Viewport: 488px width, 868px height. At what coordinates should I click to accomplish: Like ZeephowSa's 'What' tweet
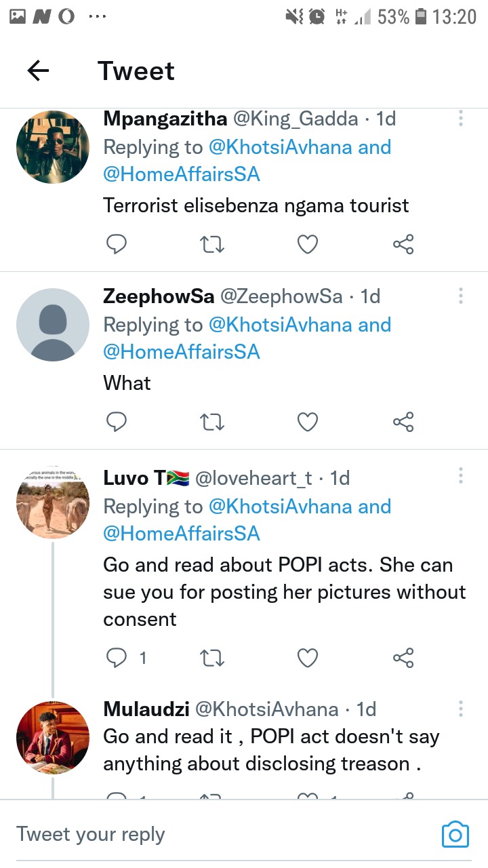click(x=308, y=422)
